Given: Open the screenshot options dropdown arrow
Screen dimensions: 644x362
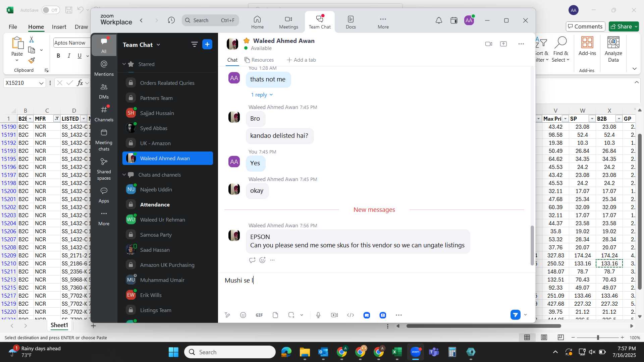Looking at the screenshot, I should click(x=302, y=315).
